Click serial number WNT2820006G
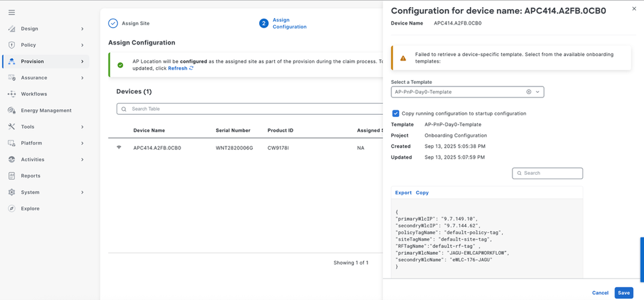This screenshot has height=300, width=644. tap(235, 148)
